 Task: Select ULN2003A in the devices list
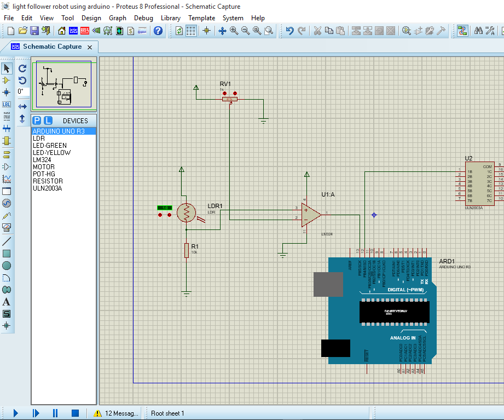click(x=63, y=188)
